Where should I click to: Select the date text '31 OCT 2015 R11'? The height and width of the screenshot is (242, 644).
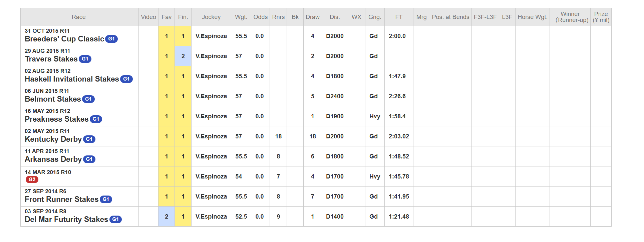click(47, 31)
